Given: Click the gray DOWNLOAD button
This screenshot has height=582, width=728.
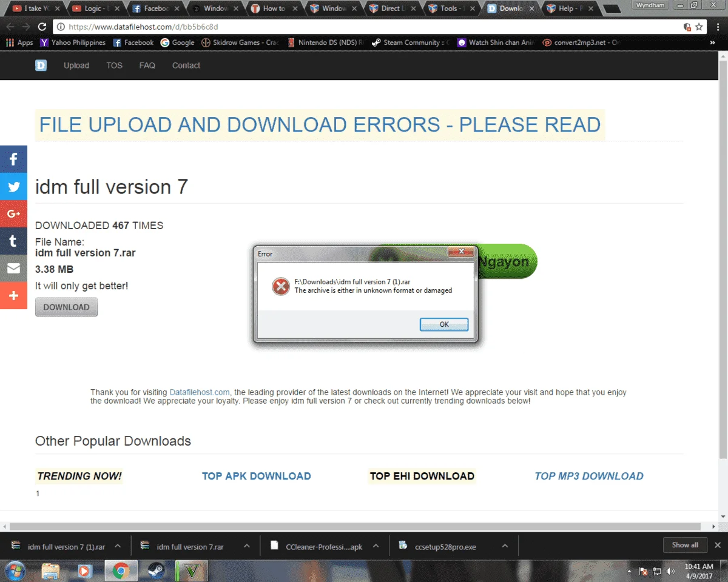Looking at the screenshot, I should (x=66, y=307).
